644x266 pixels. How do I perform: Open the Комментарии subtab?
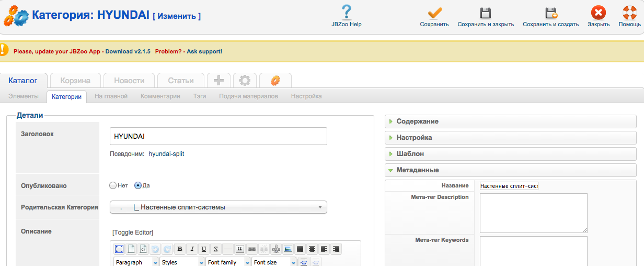coord(160,96)
